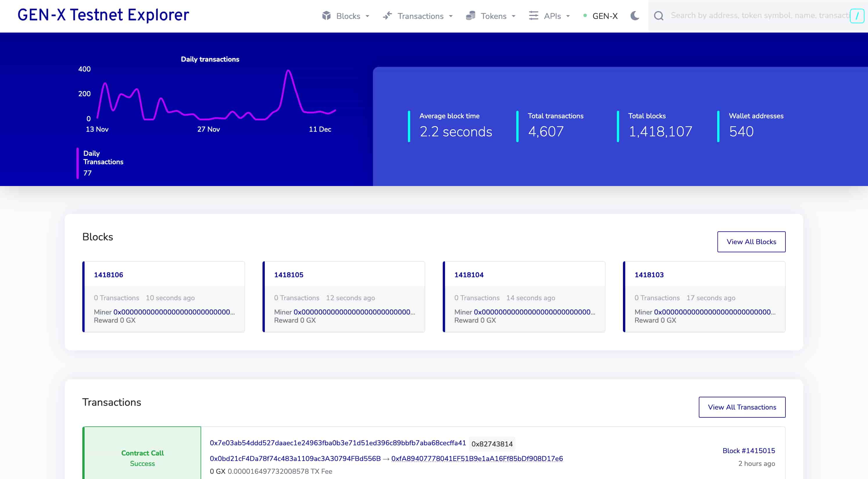Click the TX Fee amount text
The image size is (868, 479).
pos(280,471)
